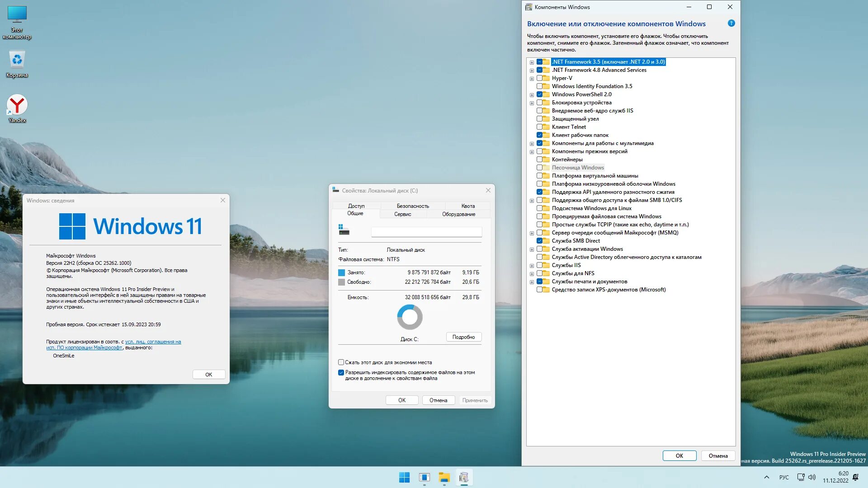The image size is (868, 488).
Task: Click the disk usage pie chart
Action: click(410, 317)
